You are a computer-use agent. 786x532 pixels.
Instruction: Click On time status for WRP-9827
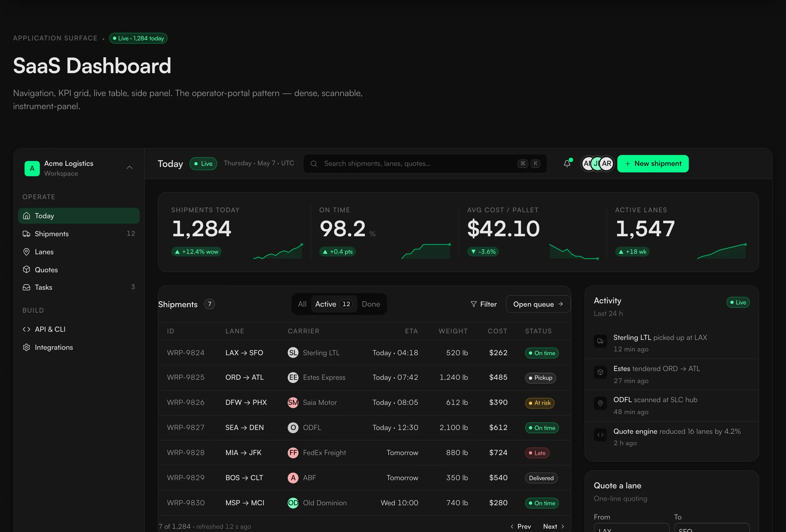click(541, 428)
